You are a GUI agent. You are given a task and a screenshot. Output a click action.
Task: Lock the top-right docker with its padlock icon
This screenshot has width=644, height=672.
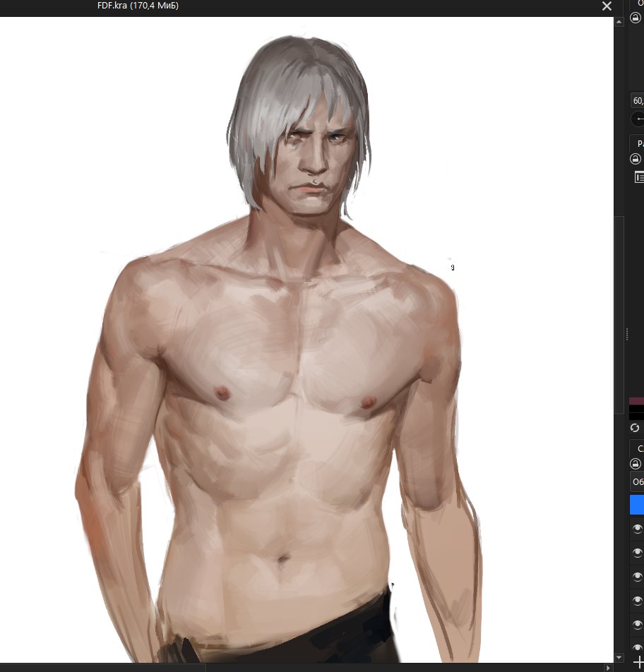point(636,18)
